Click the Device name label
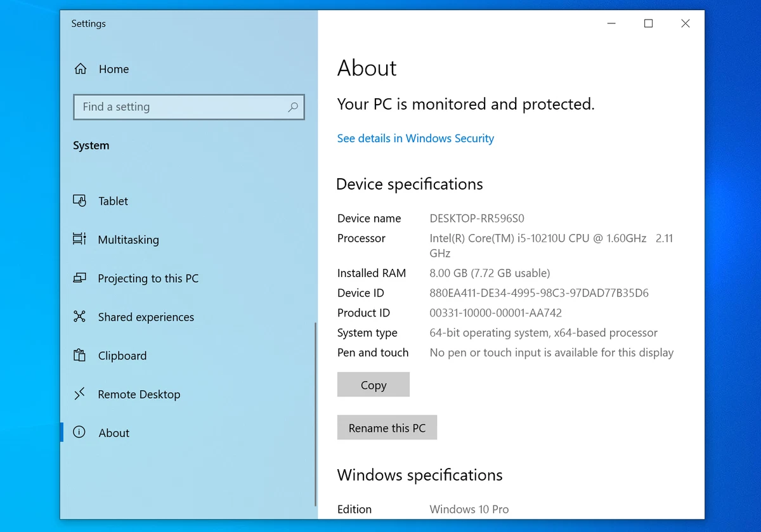 pos(369,218)
